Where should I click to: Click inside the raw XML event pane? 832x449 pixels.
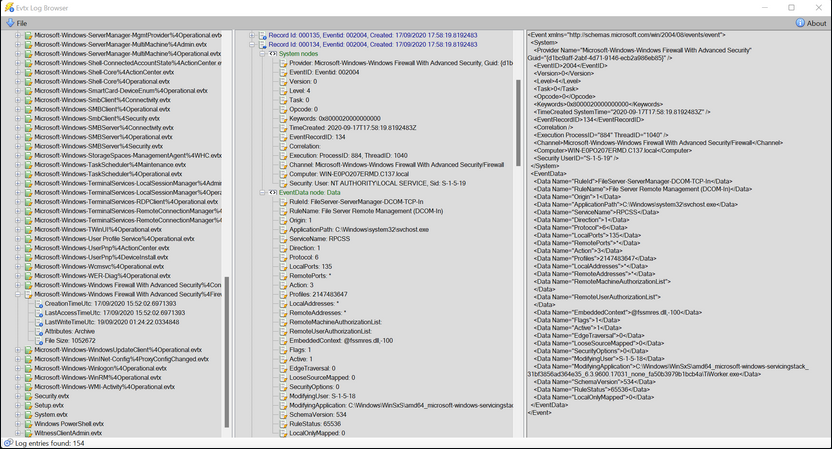point(678,234)
